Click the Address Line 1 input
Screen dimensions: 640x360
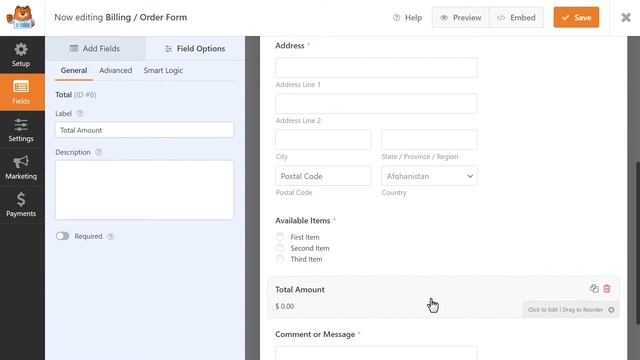(376, 67)
